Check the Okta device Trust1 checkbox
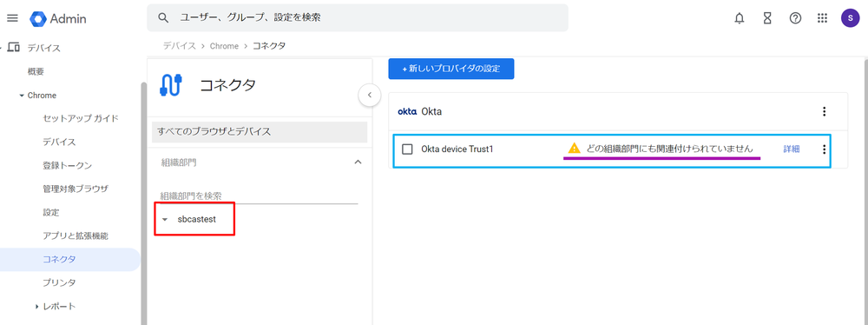 tap(407, 149)
